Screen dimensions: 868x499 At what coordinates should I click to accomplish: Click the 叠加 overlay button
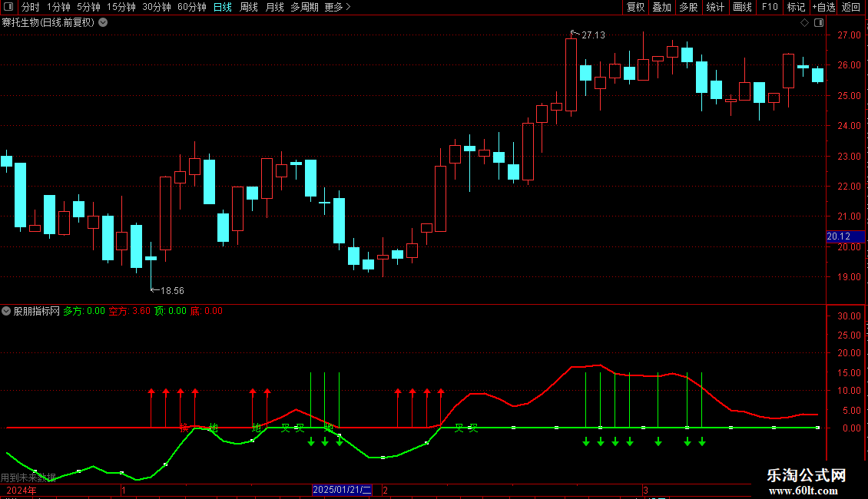661,7
